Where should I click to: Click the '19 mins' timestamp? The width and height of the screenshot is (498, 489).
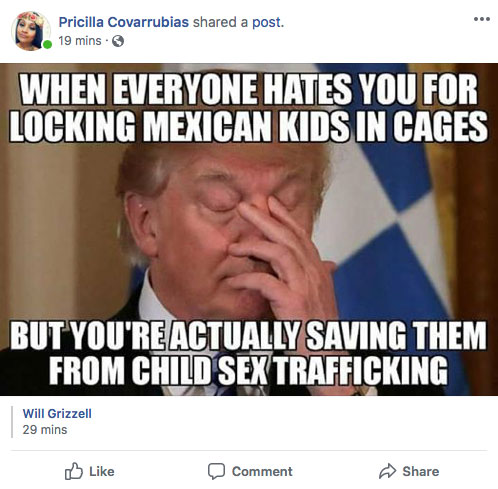pos(80,41)
